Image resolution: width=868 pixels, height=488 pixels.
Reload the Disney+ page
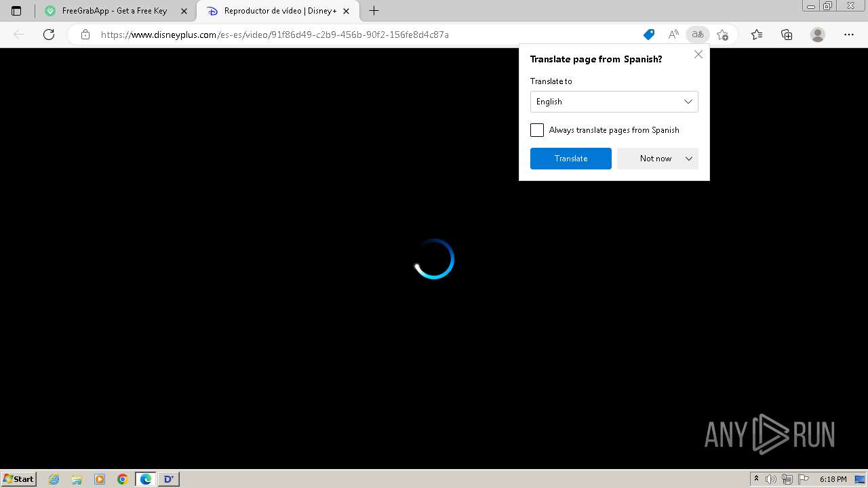click(49, 35)
